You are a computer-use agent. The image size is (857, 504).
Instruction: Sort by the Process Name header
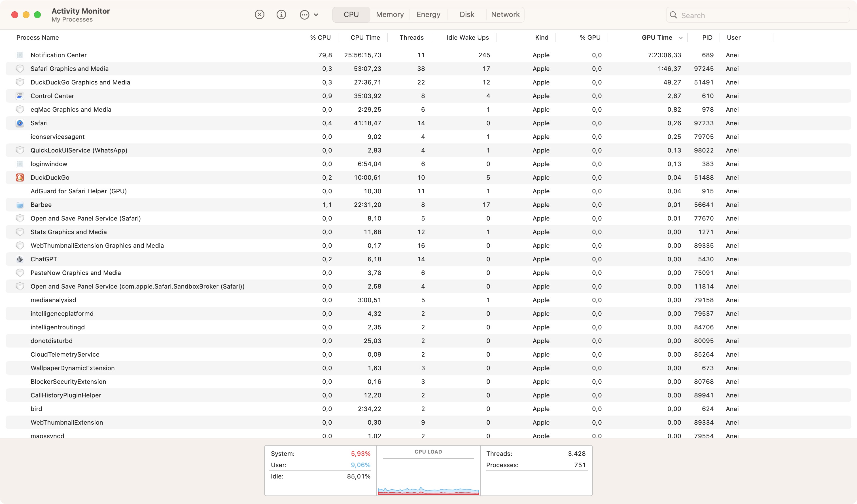pyautogui.click(x=37, y=37)
